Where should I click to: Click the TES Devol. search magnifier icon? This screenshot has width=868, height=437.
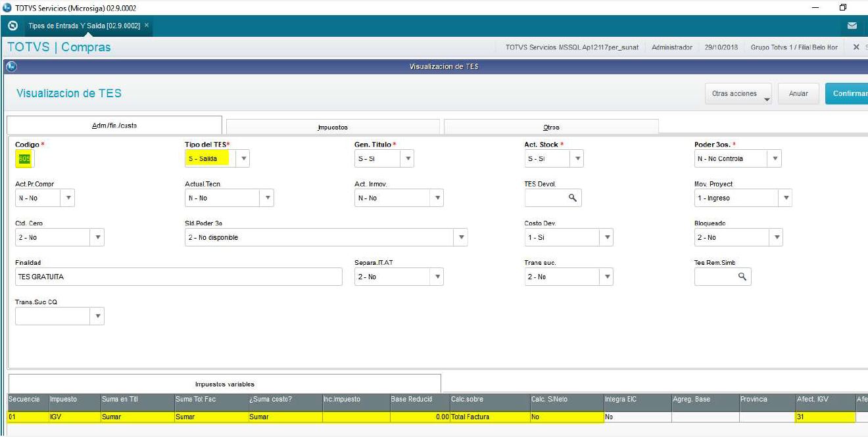pyautogui.click(x=572, y=198)
